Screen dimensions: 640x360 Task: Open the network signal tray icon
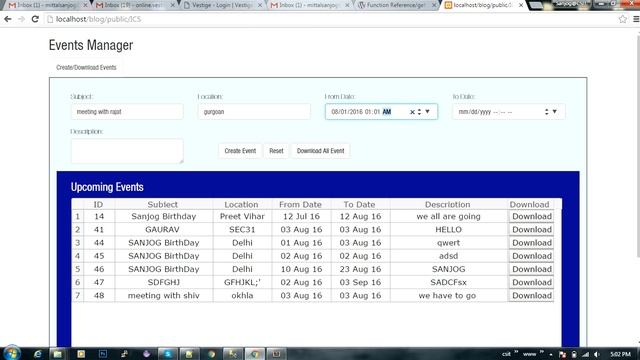[585, 354]
